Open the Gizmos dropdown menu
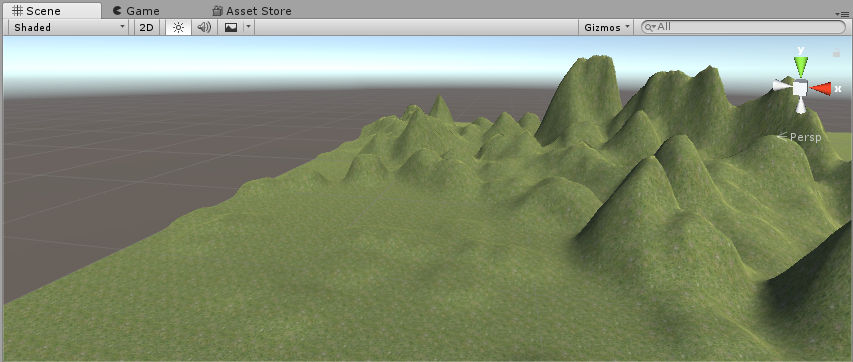 coord(606,27)
